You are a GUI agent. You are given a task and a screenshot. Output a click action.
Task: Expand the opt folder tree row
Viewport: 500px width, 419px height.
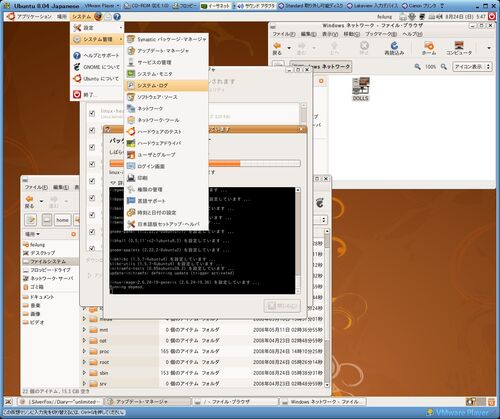[x=84, y=340]
